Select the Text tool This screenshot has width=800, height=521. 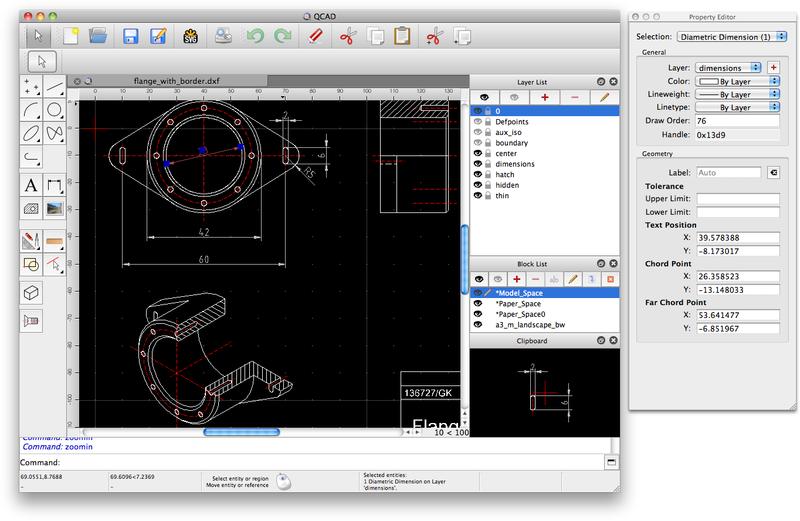coord(31,185)
